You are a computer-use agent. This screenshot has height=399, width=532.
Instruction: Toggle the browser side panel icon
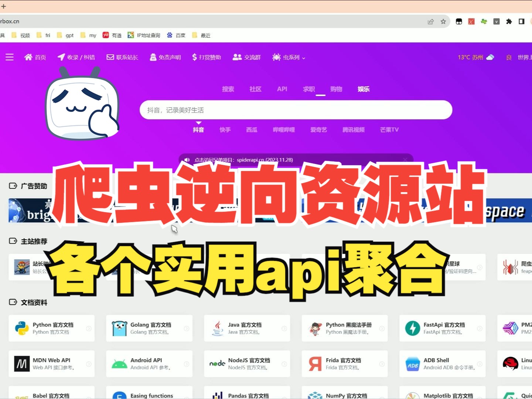point(522,21)
